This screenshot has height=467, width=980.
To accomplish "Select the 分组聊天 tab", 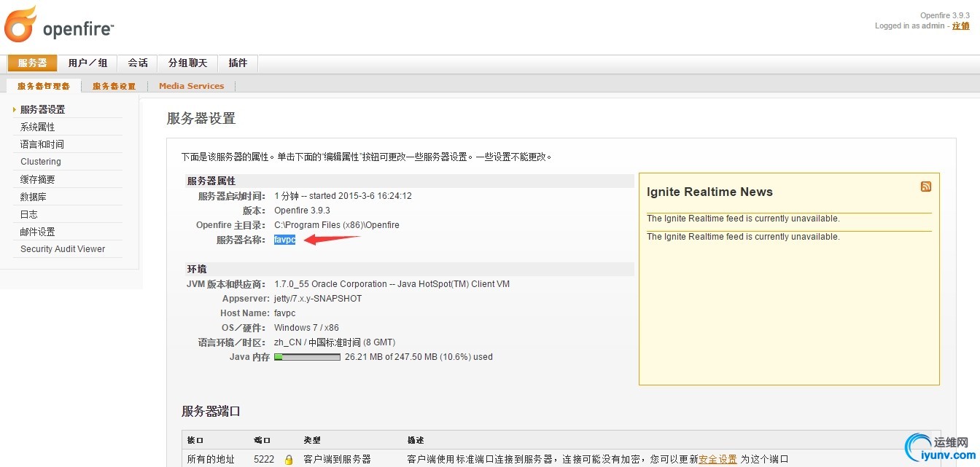I will pos(188,63).
